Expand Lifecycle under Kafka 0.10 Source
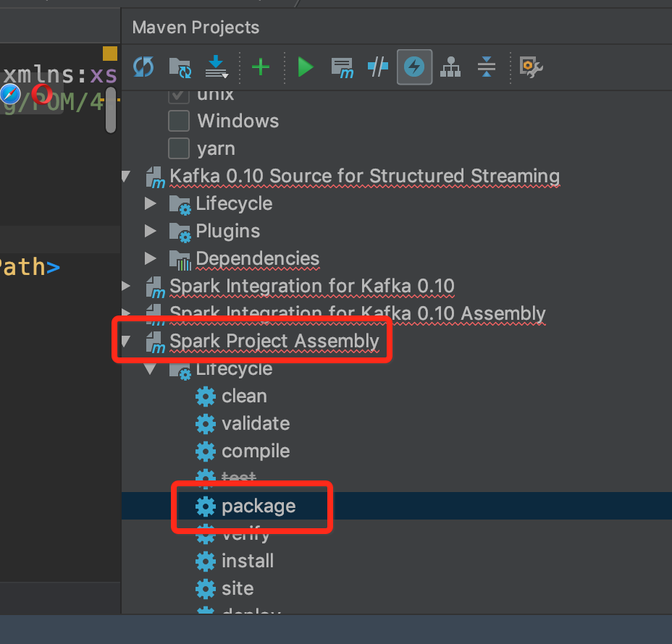The image size is (672, 644). 151,203
